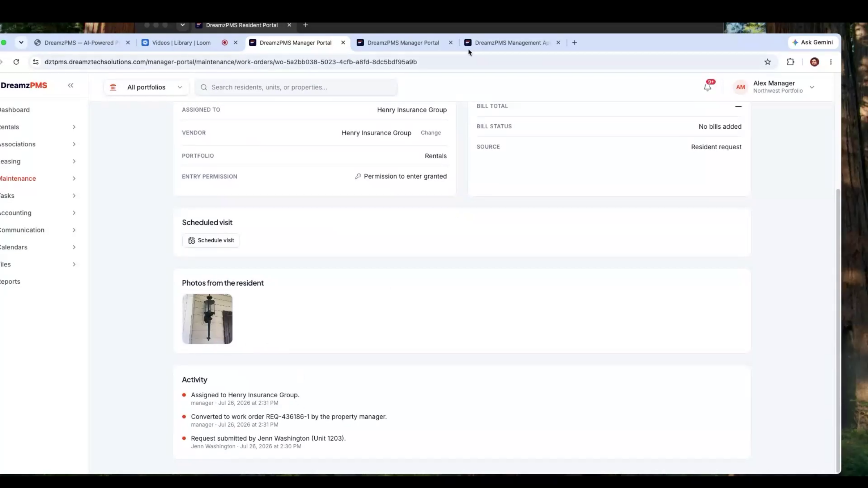Image resolution: width=868 pixels, height=488 pixels.
Task: Expand the Tasks sidebar section
Action: point(74,196)
